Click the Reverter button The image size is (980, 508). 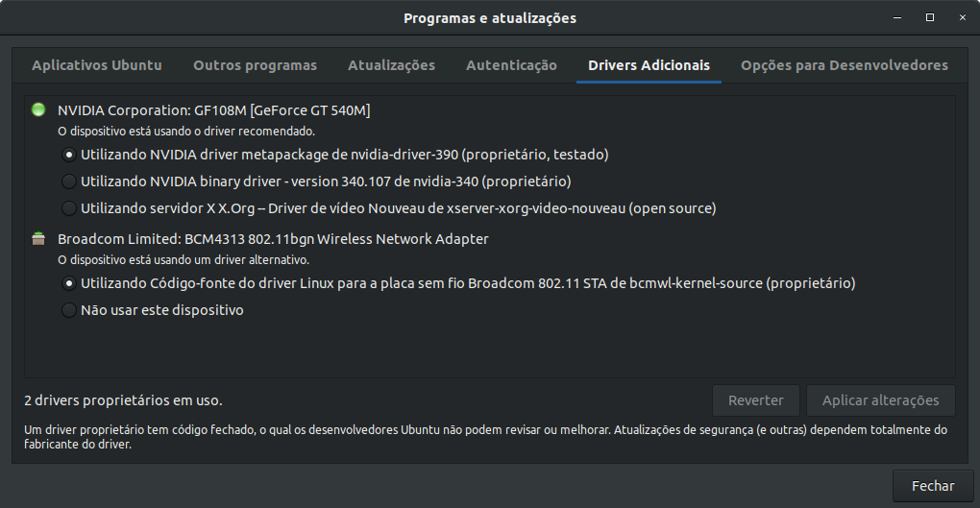click(755, 400)
